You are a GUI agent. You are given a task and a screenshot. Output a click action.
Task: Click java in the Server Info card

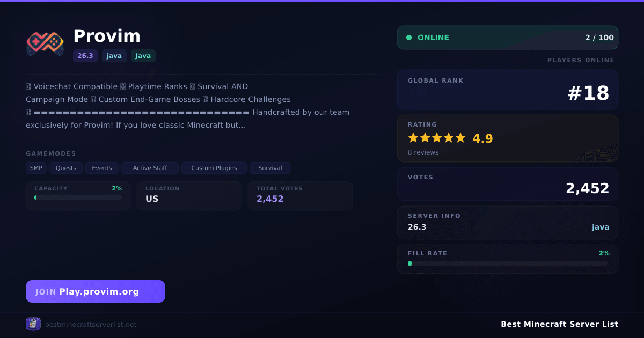(x=601, y=227)
